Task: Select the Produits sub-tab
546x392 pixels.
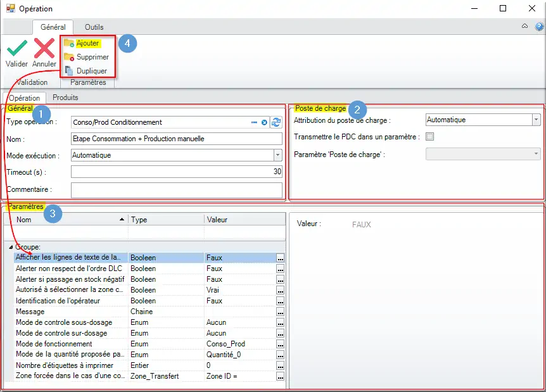Action: 65,98
